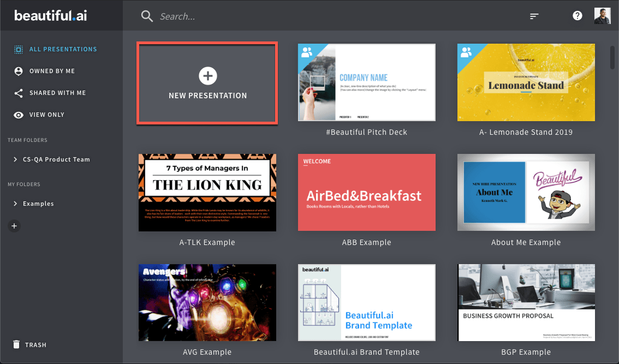Open the user profile avatar picture
Screen dimensions: 619x364
(x=602, y=15)
